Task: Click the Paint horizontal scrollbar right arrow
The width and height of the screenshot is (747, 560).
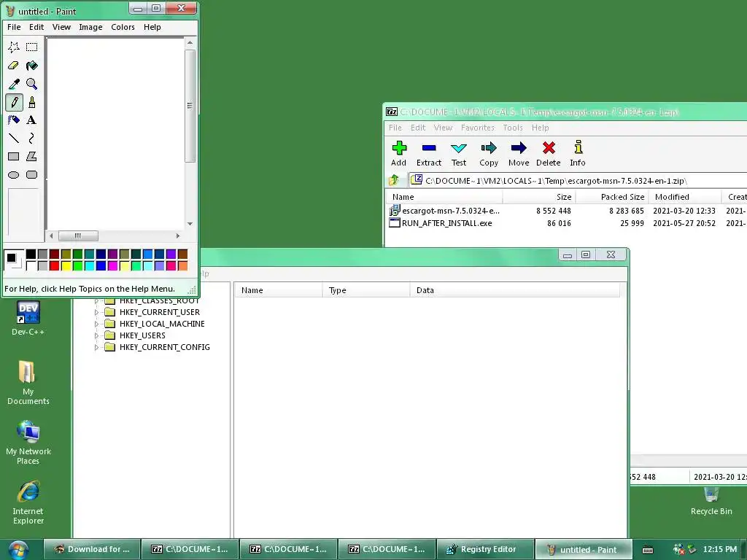Action: tap(178, 236)
